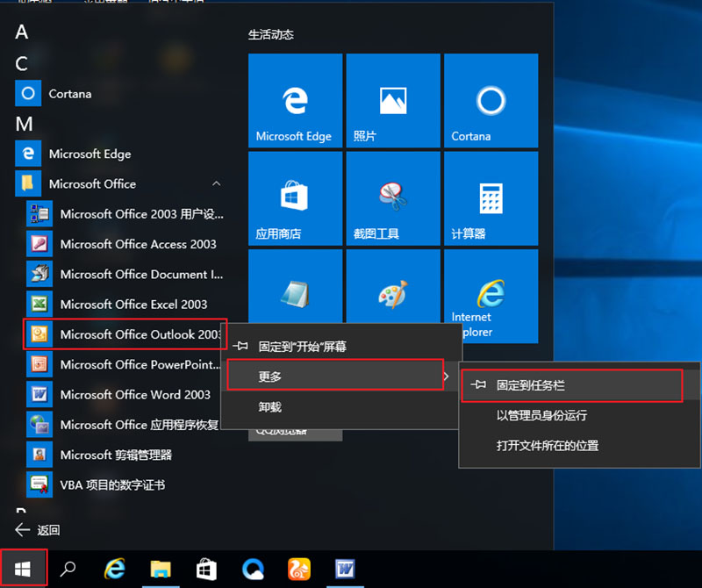Screen dimensions: 702x588
Task: Open VBA 项目的数字证书 entry
Action: pos(125,484)
